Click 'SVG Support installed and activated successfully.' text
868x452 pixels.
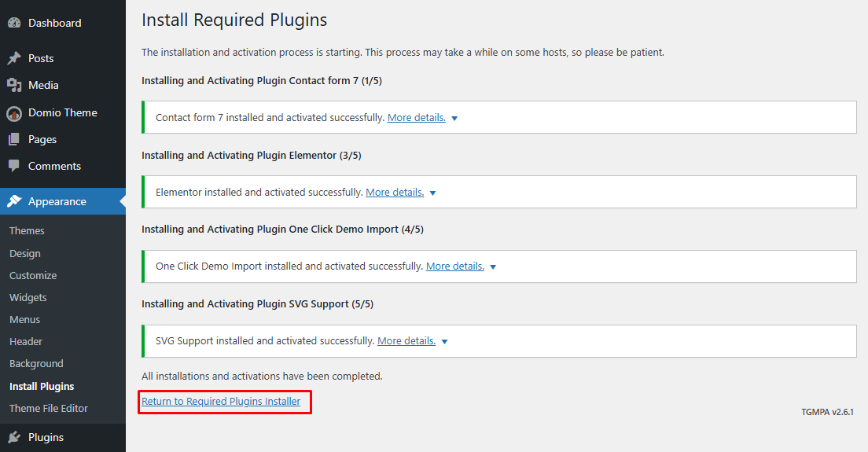click(265, 341)
